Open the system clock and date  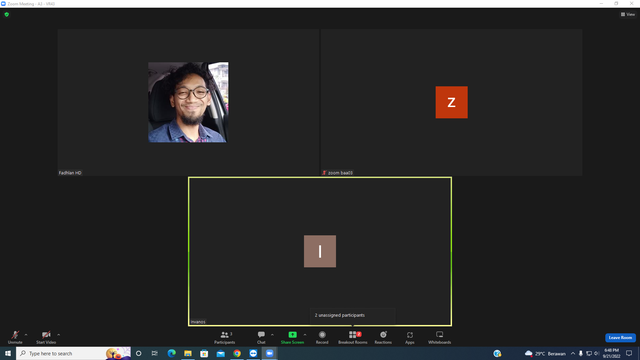tap(611, 353)
